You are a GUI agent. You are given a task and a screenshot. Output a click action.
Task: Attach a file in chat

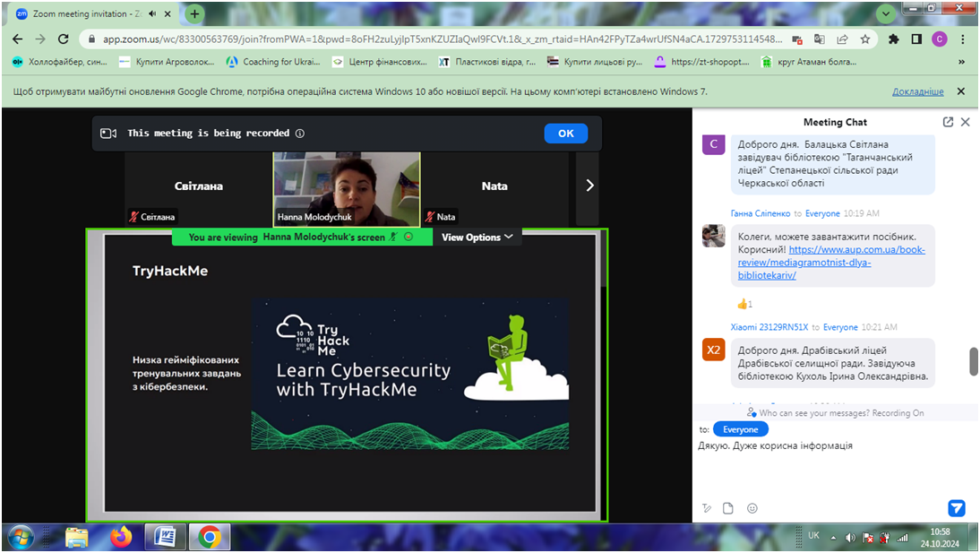(728, 508)
